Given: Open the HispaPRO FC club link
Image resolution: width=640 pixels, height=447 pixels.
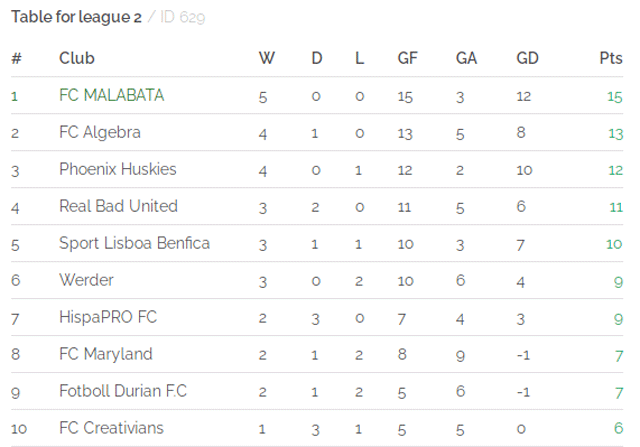Looking at the screenshot, I should 108,317.
